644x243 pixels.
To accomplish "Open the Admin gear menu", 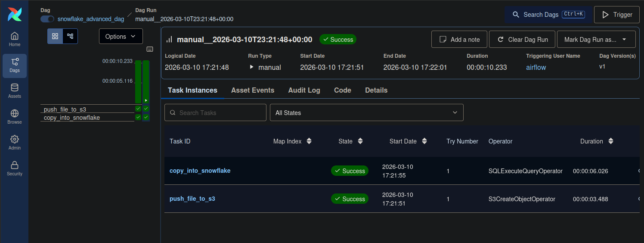I will click(15, 143).
